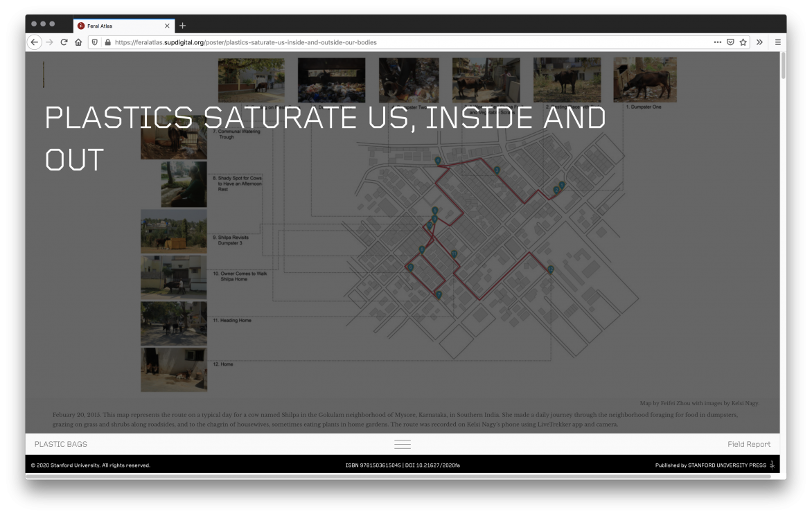Toggle the page drawer with the horizontal lines

pyautogui.click(x=403, y=444)
